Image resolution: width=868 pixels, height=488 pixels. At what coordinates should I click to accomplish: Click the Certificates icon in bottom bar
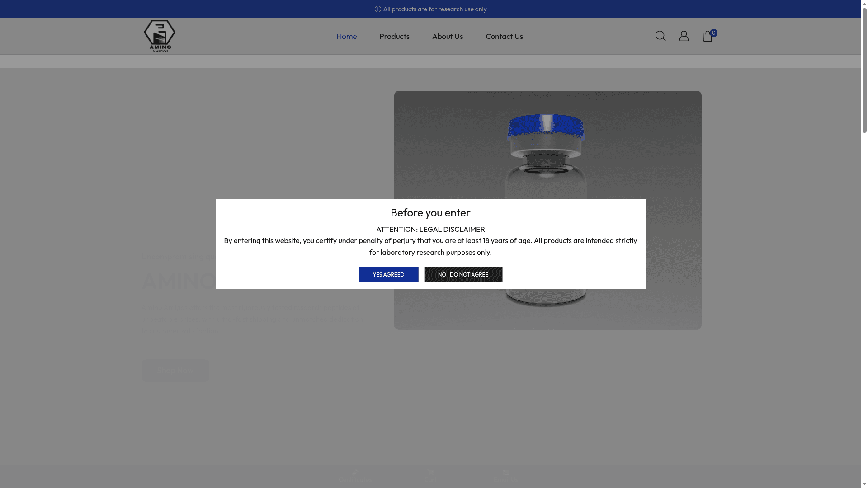click(355, 473)
